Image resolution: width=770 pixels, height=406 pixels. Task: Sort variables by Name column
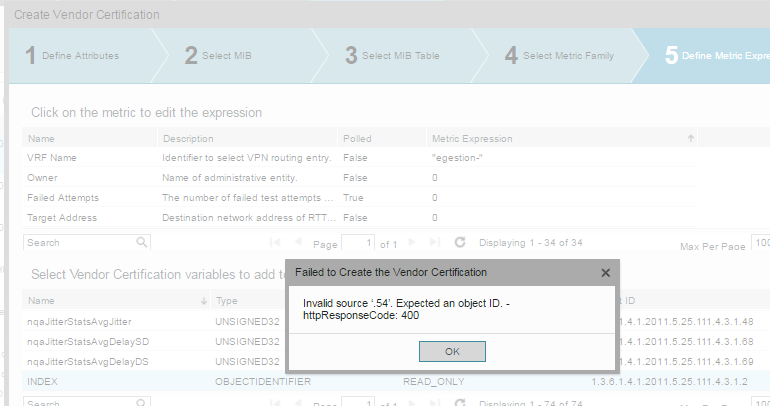tap(115, 300)
